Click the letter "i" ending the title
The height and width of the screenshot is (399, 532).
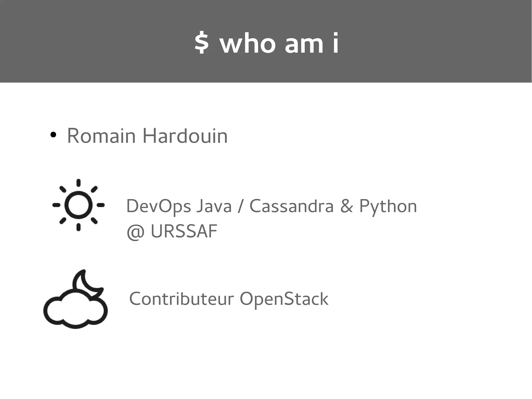(336, 43)
